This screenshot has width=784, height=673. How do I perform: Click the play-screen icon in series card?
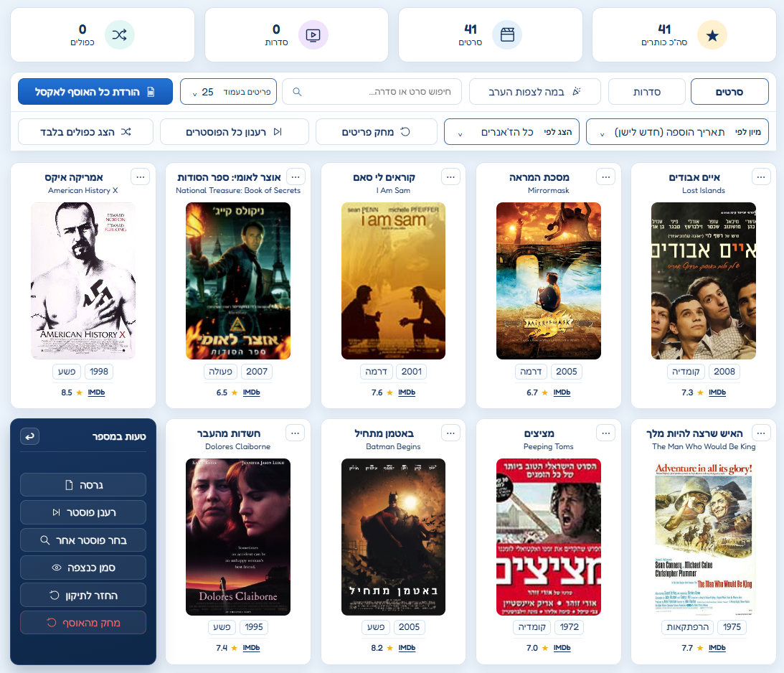tap(313, 35)
